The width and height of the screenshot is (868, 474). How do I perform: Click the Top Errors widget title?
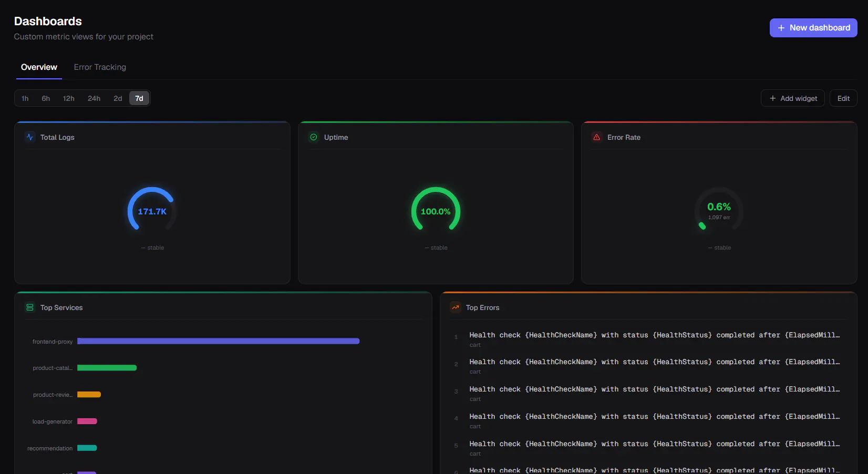pos(483,307)
